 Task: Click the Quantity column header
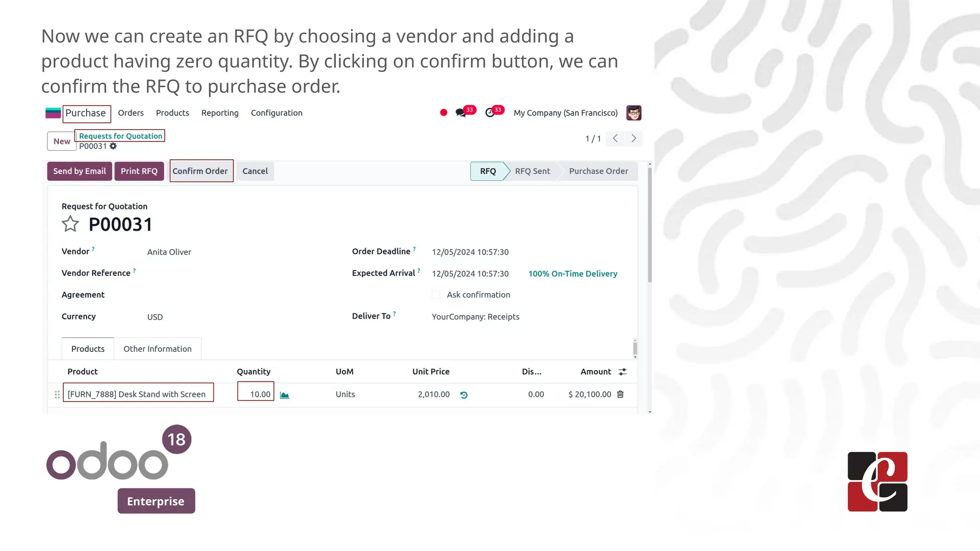point(254,372)
